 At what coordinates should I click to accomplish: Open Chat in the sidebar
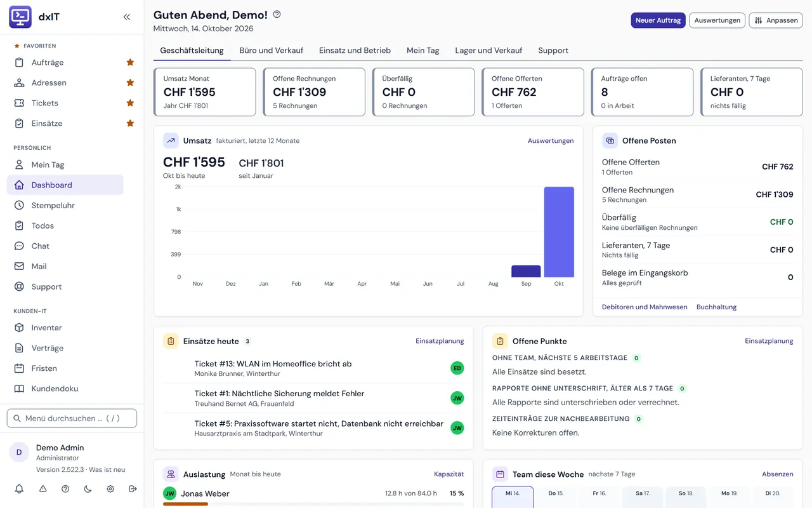pyautogui.click(x=65, y=246)
